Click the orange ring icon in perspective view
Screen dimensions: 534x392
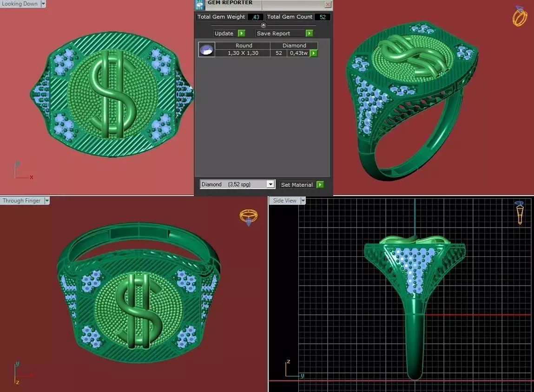(520, 16)
